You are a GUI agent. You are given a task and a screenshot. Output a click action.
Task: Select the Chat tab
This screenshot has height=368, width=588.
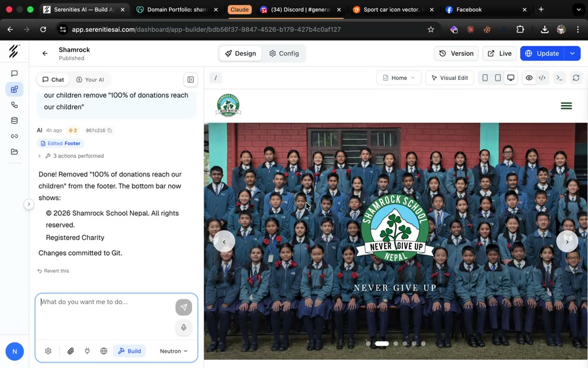[x=53, y=80]
